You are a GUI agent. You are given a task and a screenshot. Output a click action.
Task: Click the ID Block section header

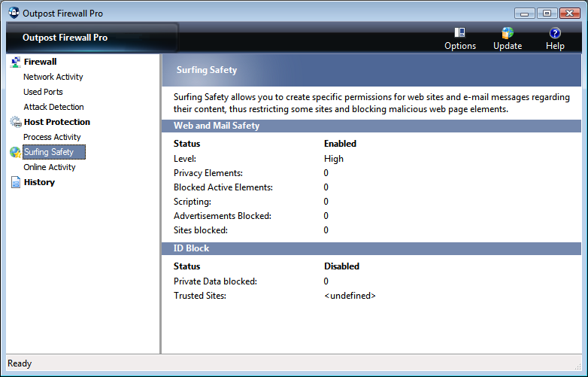coord(371,248)
